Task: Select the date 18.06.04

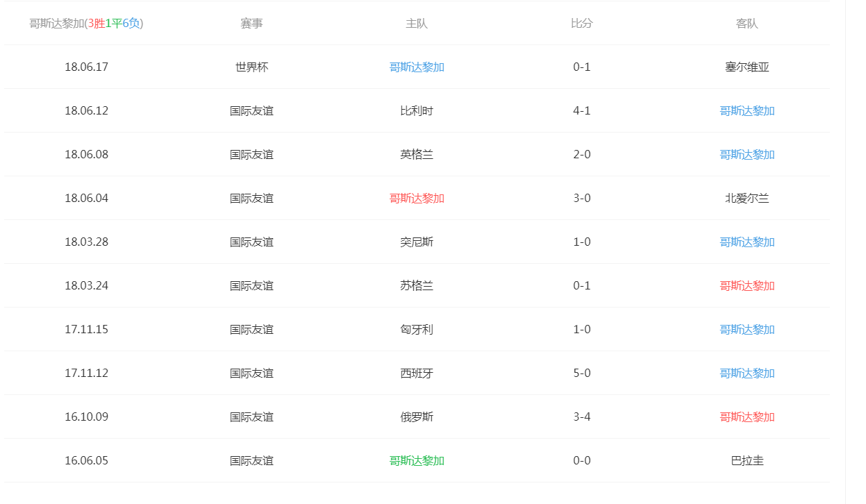Action: tap(87, 199)
